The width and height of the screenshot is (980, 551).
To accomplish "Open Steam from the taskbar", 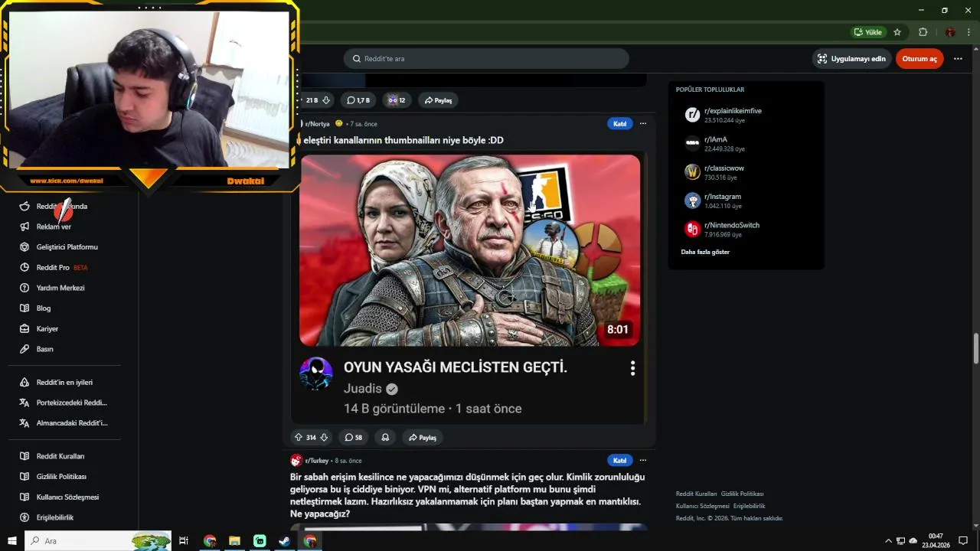I will 284,541.
